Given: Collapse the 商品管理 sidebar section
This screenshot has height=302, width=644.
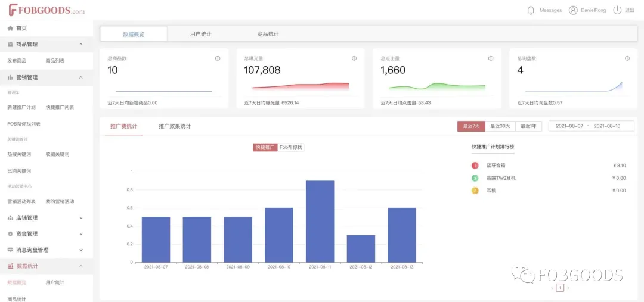Looking at the screenshot, I should (x=81, y=45).
